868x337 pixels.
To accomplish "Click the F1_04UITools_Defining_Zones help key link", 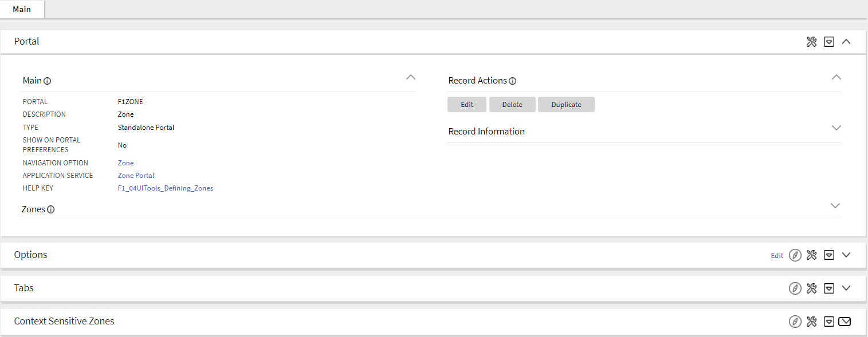I will [x=165, y=188].
